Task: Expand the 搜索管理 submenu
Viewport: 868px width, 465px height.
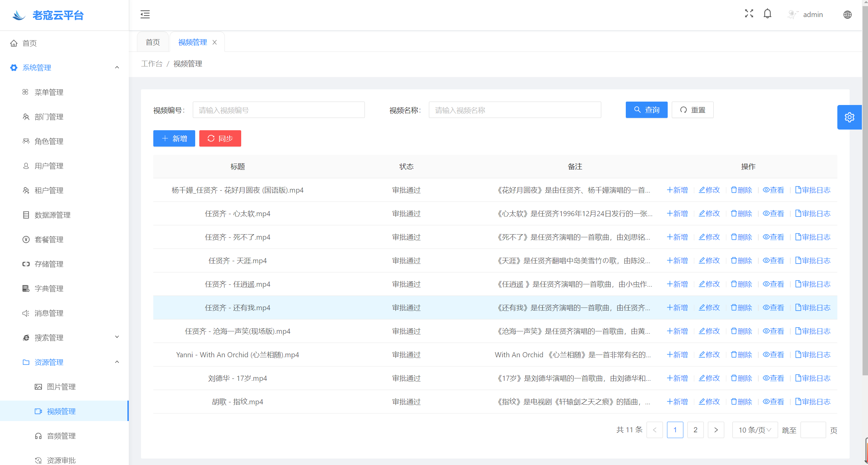Action: click(x=117, y=337)
